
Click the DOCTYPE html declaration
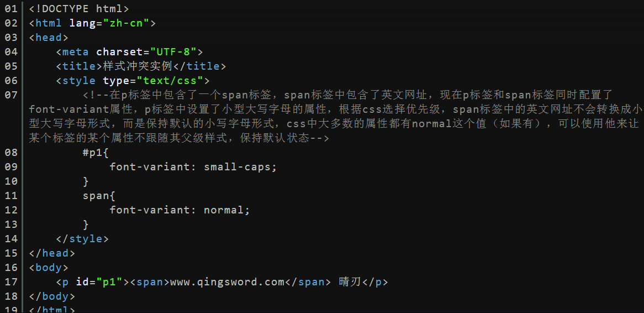coord(79,8)
